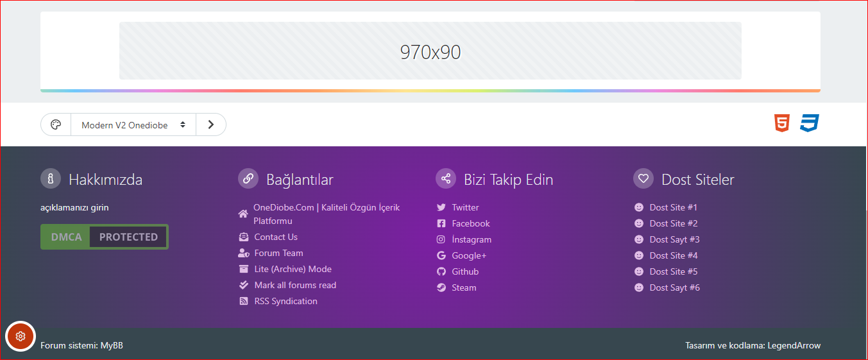Click the DMCA Protected badge
868x360 pixels.
pos(105,237)
